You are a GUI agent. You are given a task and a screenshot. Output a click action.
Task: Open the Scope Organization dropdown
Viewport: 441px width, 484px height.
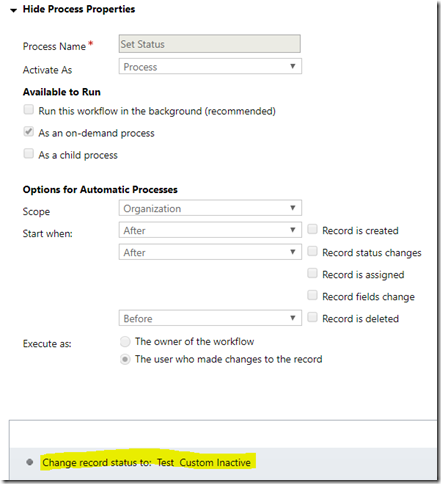[x=210, y=208]
